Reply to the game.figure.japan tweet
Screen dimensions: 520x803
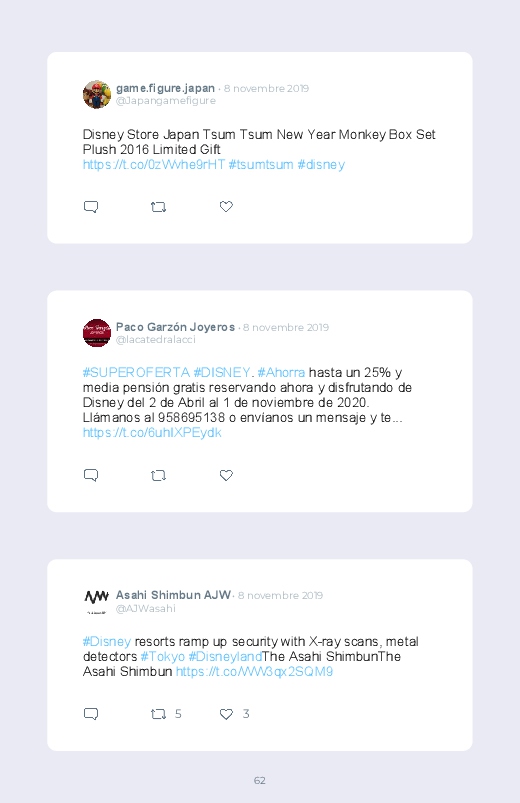click(x=91, y=207)
